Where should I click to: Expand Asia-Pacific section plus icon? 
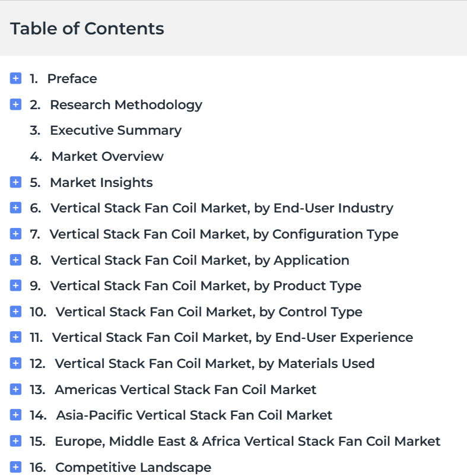point(16,415)
